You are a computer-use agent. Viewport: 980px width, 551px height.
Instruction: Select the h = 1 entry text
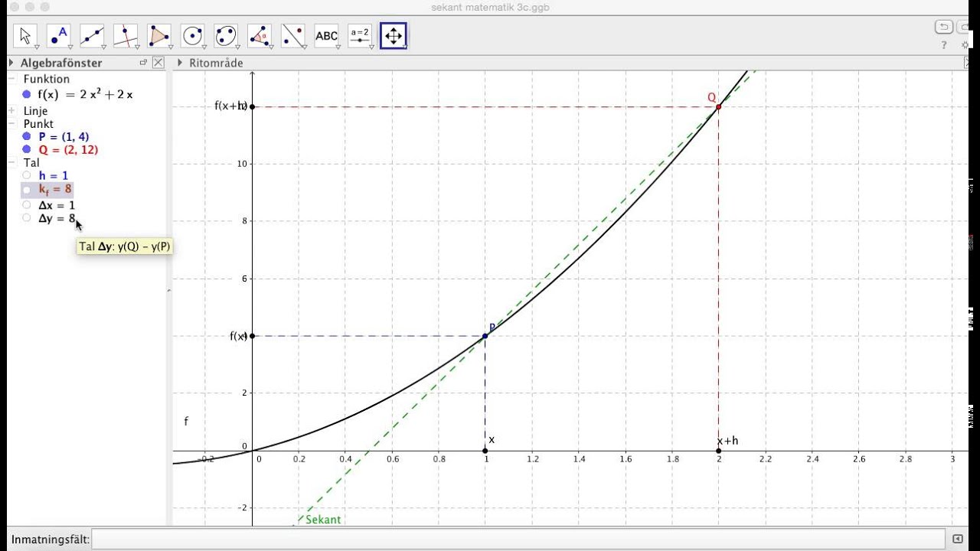54,175
